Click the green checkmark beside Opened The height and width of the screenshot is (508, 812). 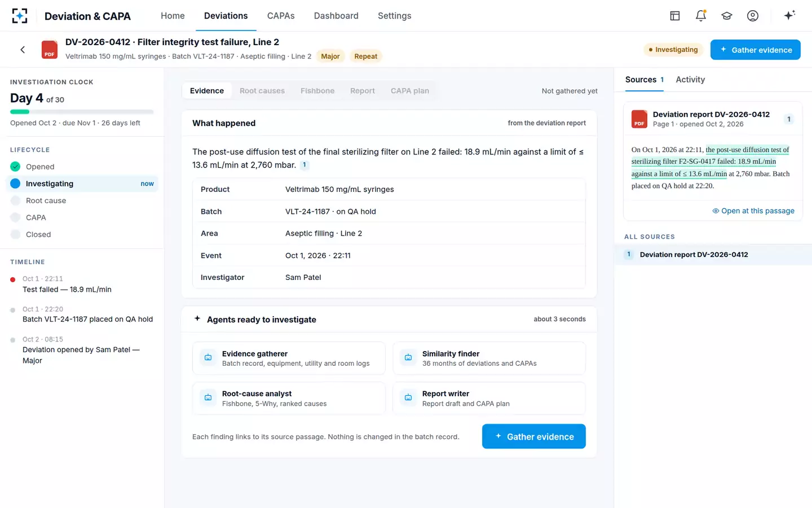pos(15,167)
